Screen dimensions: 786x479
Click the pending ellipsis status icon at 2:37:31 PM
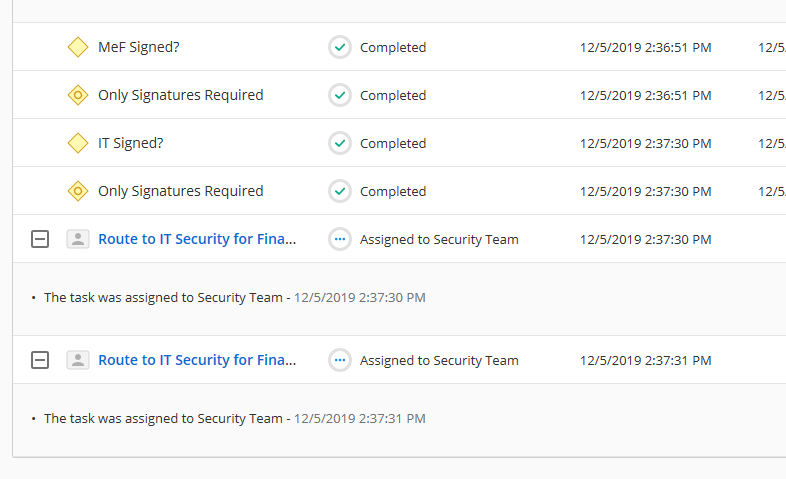coord(340,360)
